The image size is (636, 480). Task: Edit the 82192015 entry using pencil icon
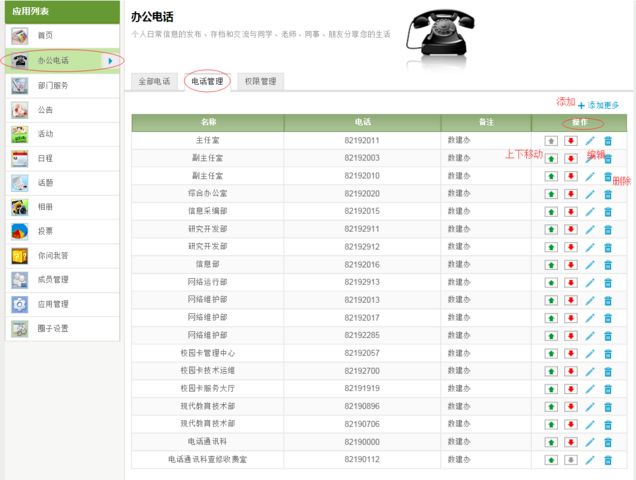(x=590, y=211)
